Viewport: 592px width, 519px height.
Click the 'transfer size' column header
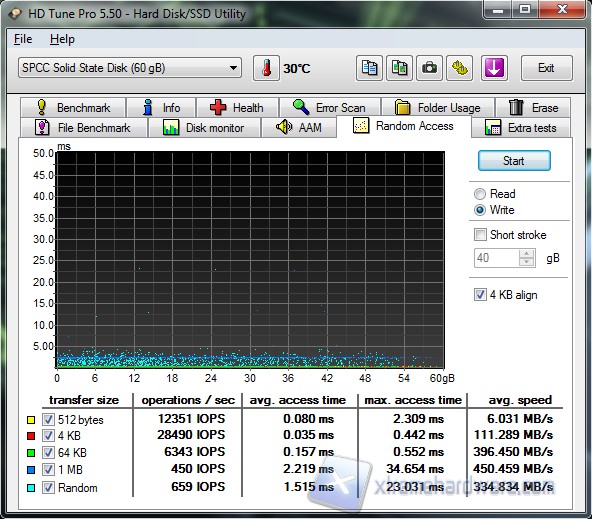click(84, 400)
